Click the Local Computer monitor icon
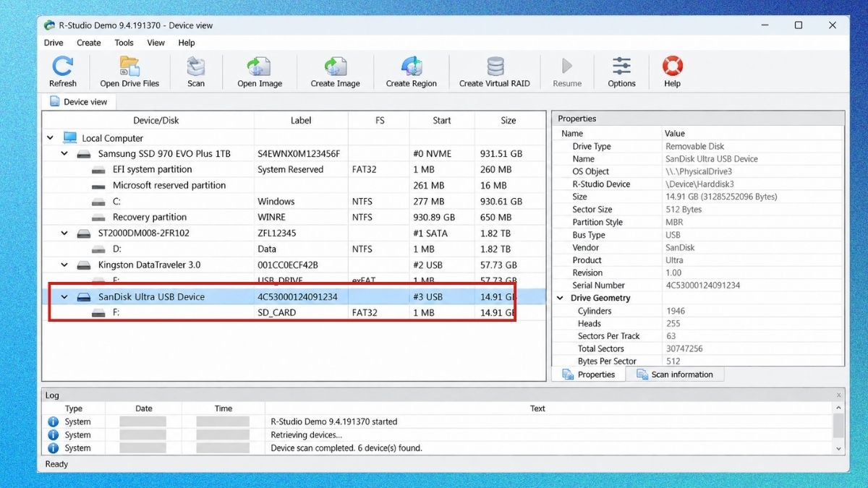Image resolution: width=868 pixels, height=488 pixels. (70, 137)
